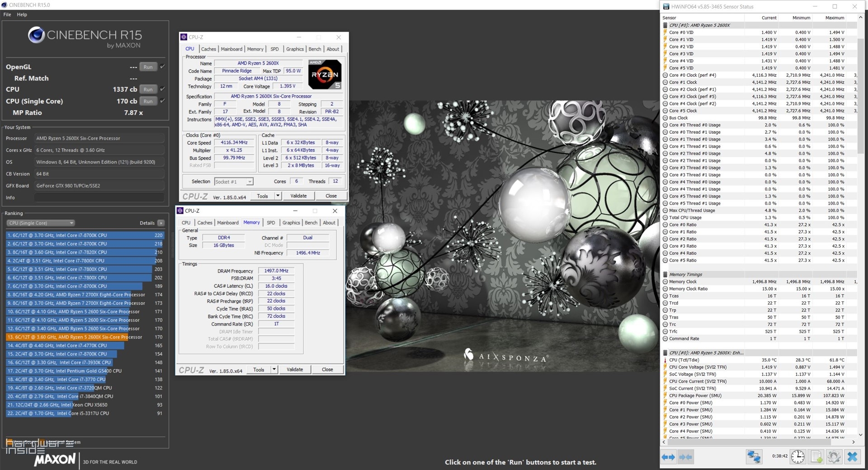The width and height of the screenshot is (868, 470).
Task: Click the CPU Package Power lightning icon
Action: (x=665, y=395)
